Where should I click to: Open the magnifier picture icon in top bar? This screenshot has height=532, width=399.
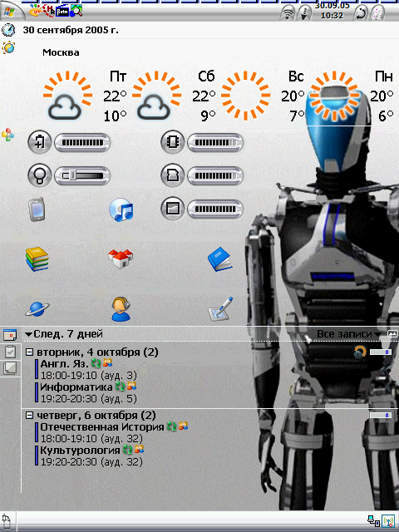[76, 11]
